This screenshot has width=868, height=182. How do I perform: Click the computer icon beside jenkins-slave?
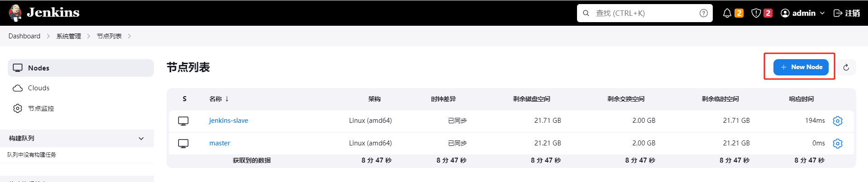click(183, 121)
